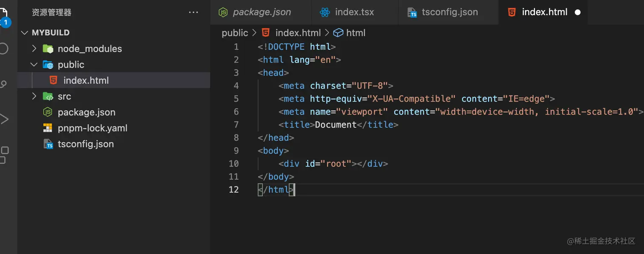The width and height of the screenshot is (644, 254).
Task: Click the closing </body> tag
Action: point(276,177)
